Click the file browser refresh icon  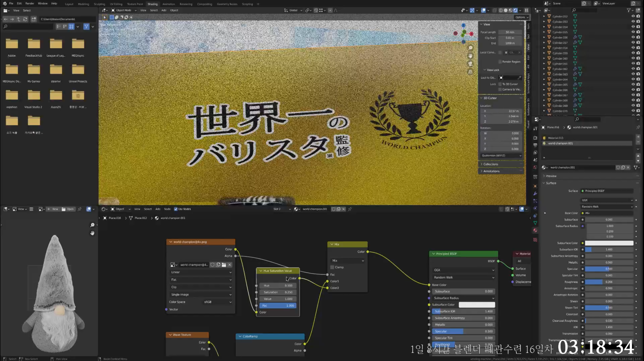point(25,19)
